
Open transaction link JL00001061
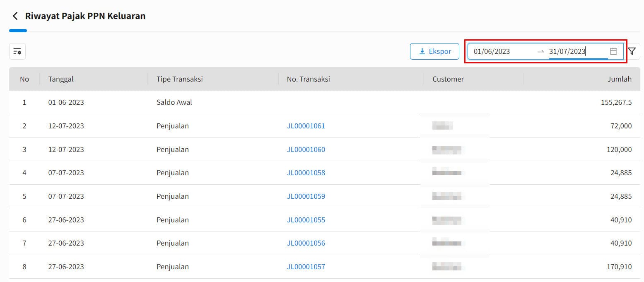click(x=306, y=126)
